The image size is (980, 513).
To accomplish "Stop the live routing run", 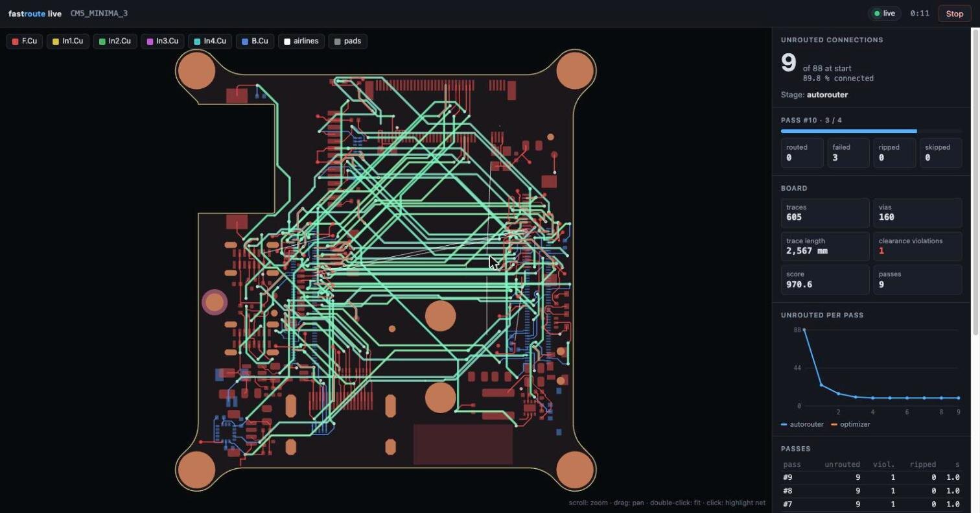I will 954,14.
